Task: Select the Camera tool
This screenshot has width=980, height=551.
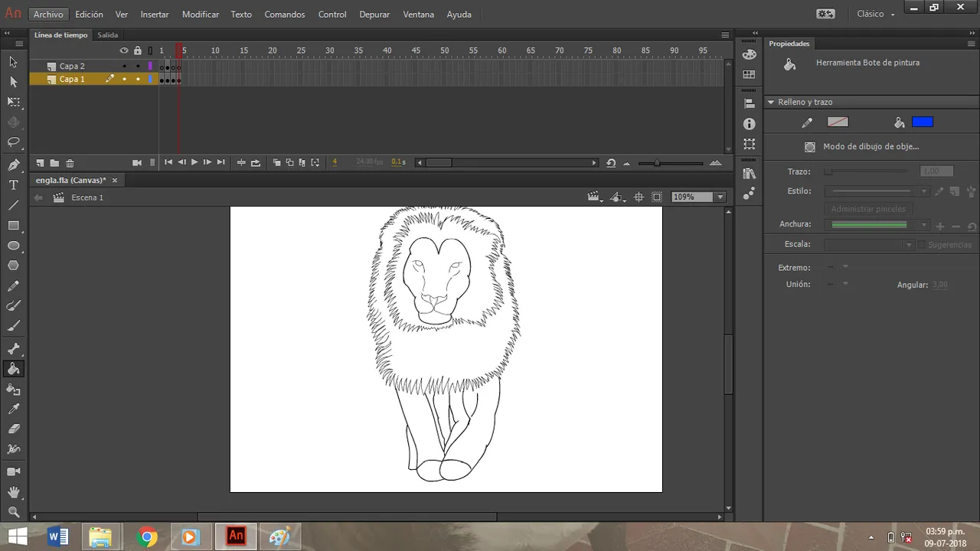Action: click(x=13, y=471)
